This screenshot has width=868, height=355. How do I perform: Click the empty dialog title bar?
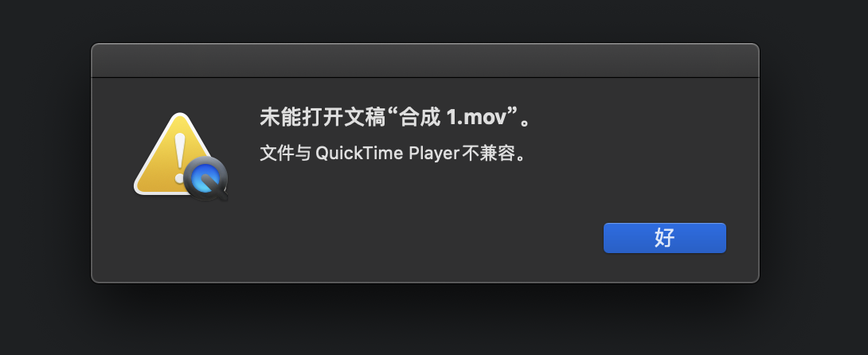tap(425, 60)
